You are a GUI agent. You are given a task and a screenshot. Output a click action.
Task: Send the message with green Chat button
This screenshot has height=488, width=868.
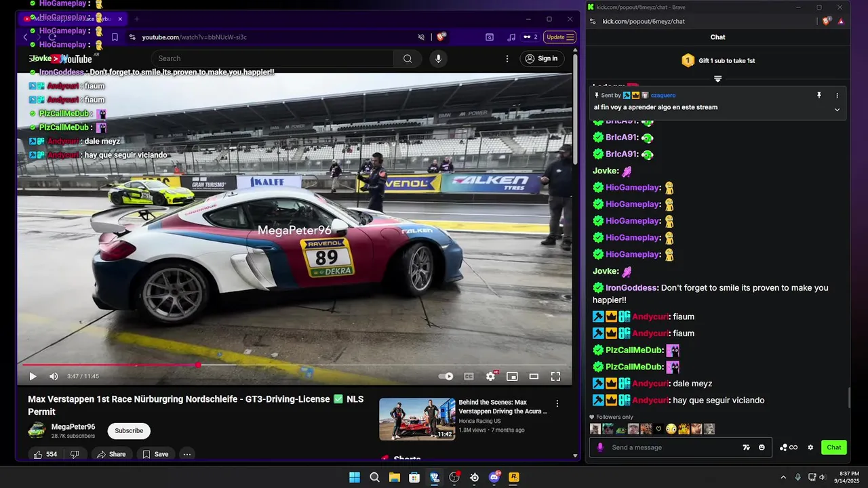(834, 447)
